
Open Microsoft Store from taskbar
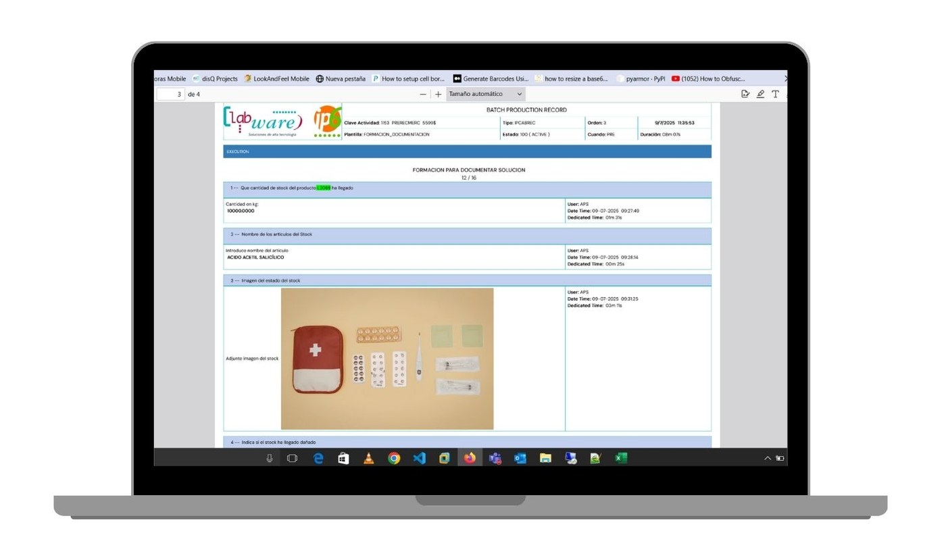(343, 458)
